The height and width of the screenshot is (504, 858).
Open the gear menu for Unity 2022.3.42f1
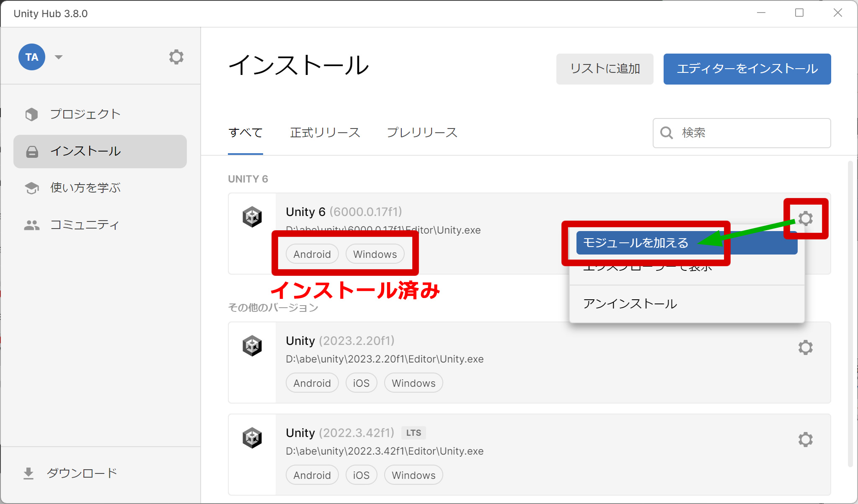(806, 440)
